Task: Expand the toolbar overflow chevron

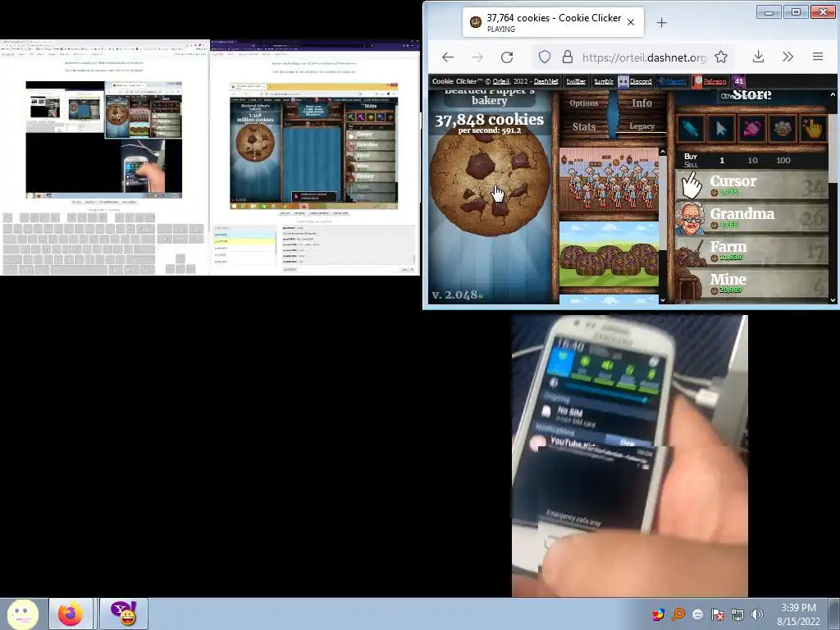Action: point(787,57)
